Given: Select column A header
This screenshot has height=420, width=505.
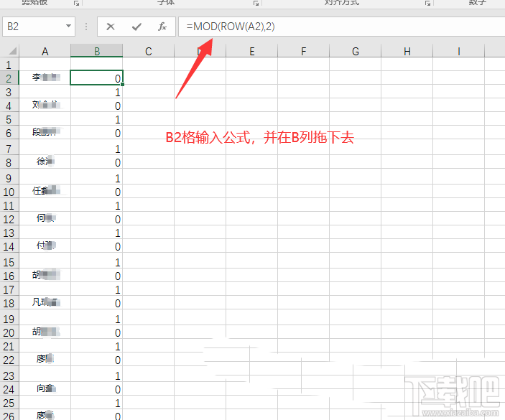Looking at the screenshot, I should (45, 51).
